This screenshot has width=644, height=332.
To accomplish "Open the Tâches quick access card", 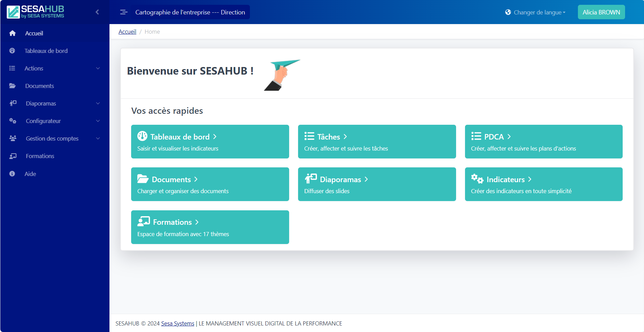I will click(x=377, y=142).
